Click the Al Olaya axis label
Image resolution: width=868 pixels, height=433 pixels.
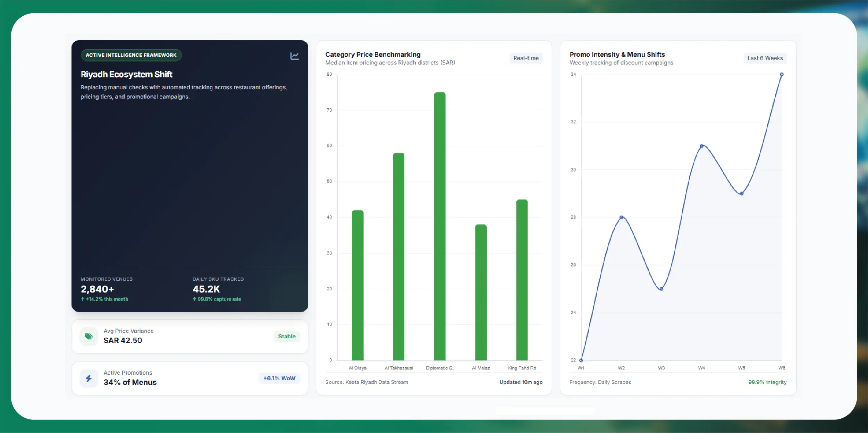click(x=357, y=368)
